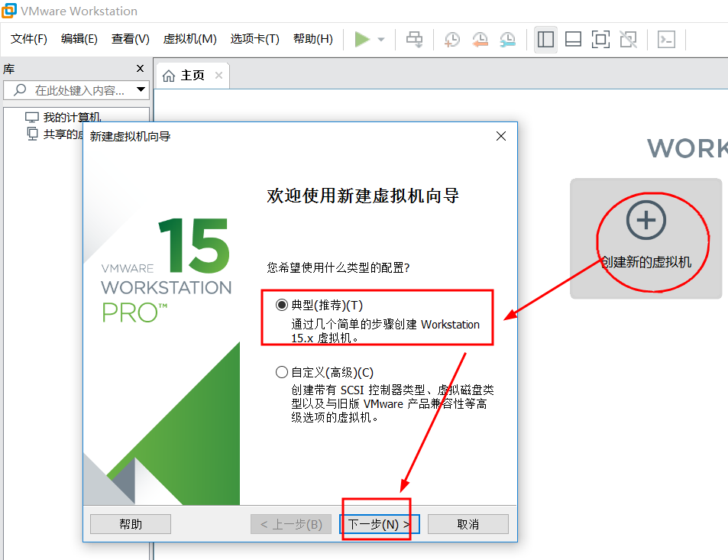728x560 pixels.
Task: Enter full screen mode icon
Action: [x=600, y=40]
